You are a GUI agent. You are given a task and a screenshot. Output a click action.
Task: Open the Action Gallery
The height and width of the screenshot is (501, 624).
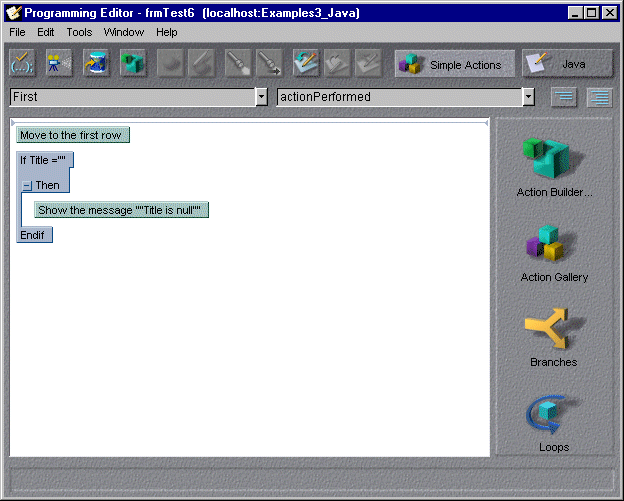[554, 254]
